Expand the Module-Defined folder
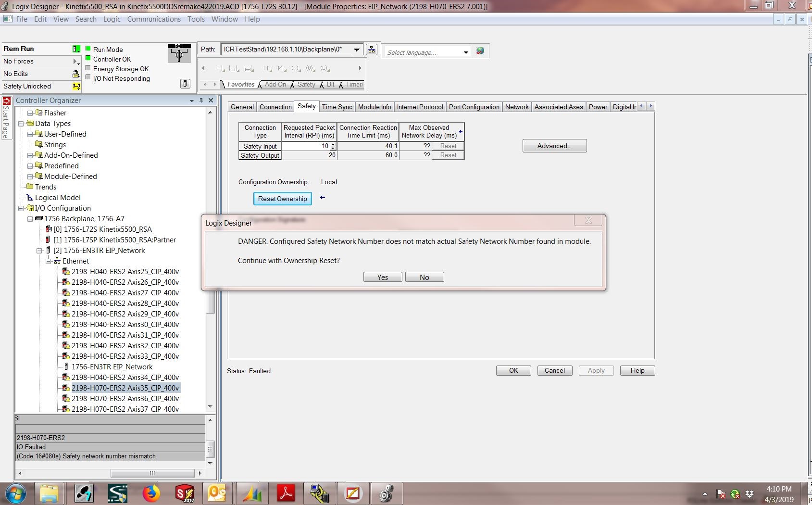812x505 pixels. tap(30, 177)
